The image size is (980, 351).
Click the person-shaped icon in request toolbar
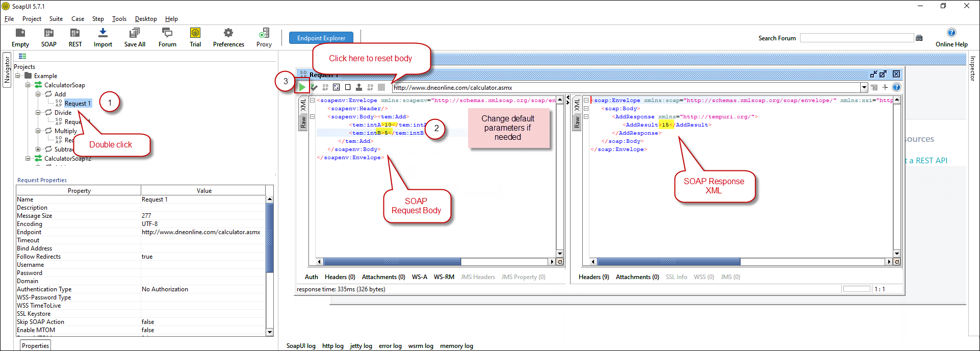point(359,87)
